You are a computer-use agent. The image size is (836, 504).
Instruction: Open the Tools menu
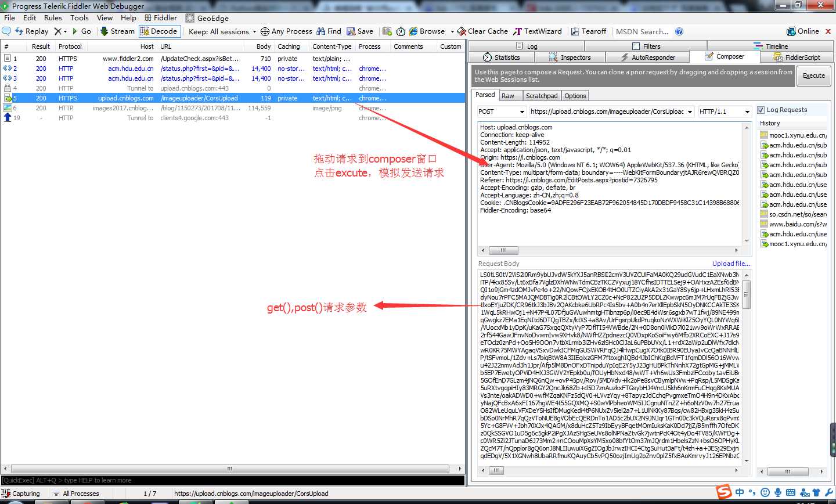[x=80, y=18]
